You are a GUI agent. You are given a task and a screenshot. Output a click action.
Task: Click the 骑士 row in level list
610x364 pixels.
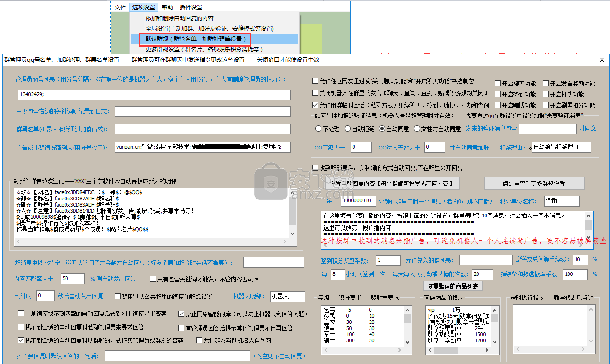pos(362,340)
